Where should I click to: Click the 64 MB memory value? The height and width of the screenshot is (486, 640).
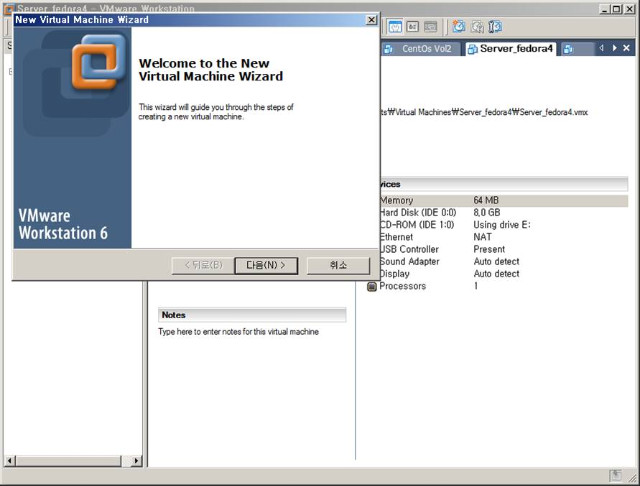coord(486,200)
